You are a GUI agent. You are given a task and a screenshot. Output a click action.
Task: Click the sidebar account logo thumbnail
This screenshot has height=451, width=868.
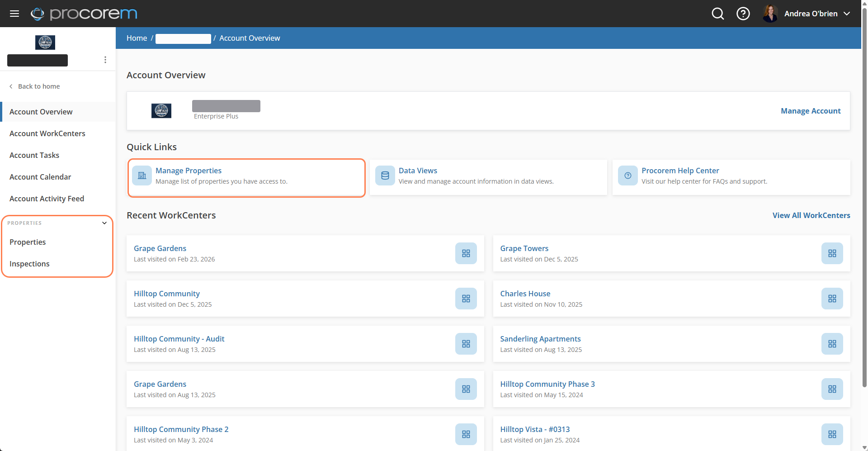click(x=45, y=43)
